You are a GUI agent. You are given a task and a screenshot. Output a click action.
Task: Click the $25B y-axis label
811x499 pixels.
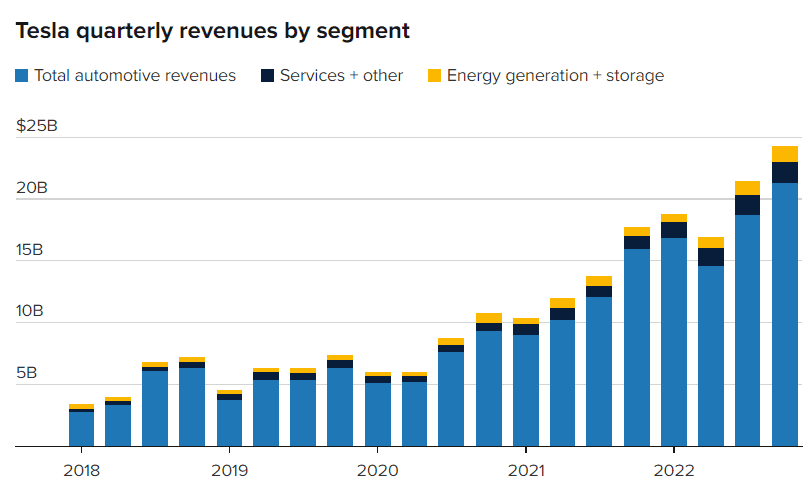tap(37, 126)
